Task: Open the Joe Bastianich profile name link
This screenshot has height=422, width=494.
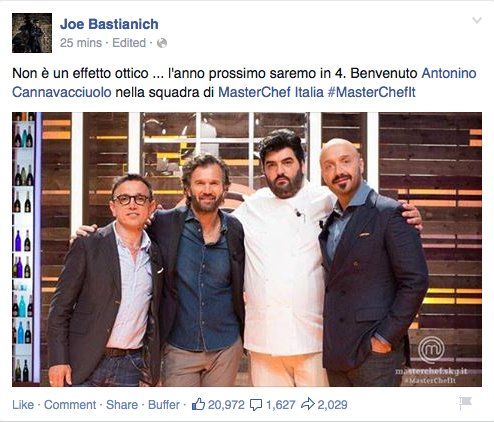Action: click(x=109, y=24)
